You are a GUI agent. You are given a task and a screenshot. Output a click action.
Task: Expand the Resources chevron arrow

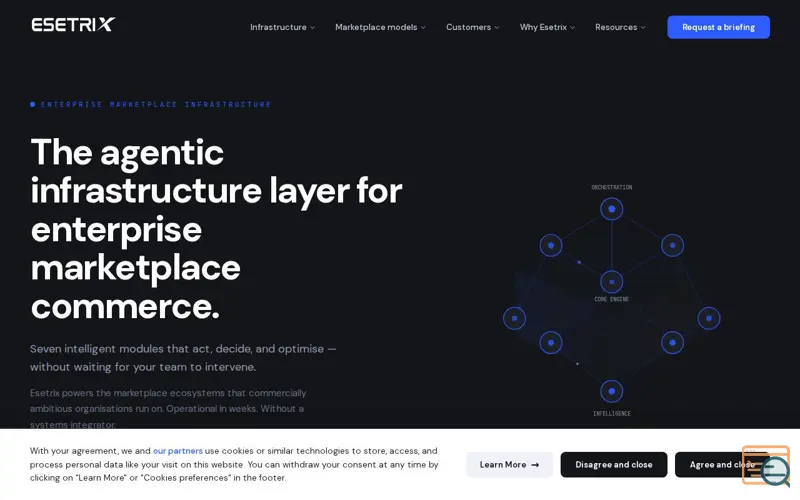pos(643,28)
